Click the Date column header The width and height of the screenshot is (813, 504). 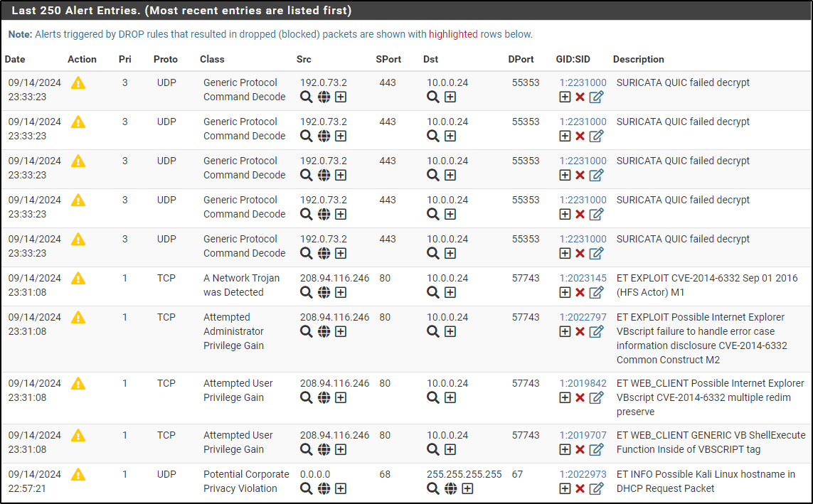pos(15,59)
